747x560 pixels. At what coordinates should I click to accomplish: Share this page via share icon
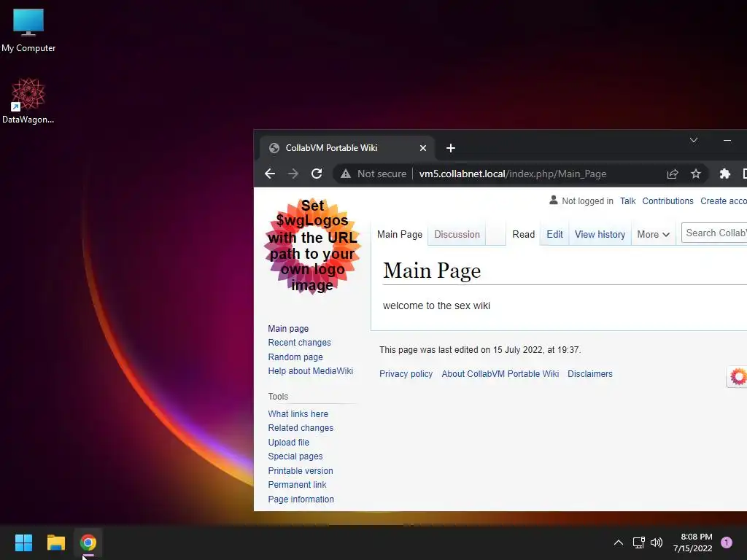672,174
